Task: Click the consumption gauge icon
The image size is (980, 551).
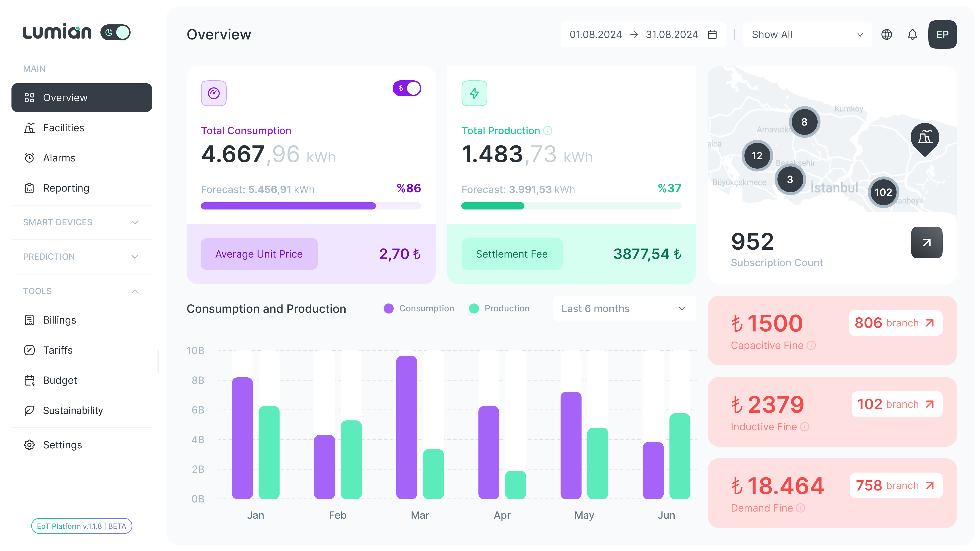Action: 214,93
